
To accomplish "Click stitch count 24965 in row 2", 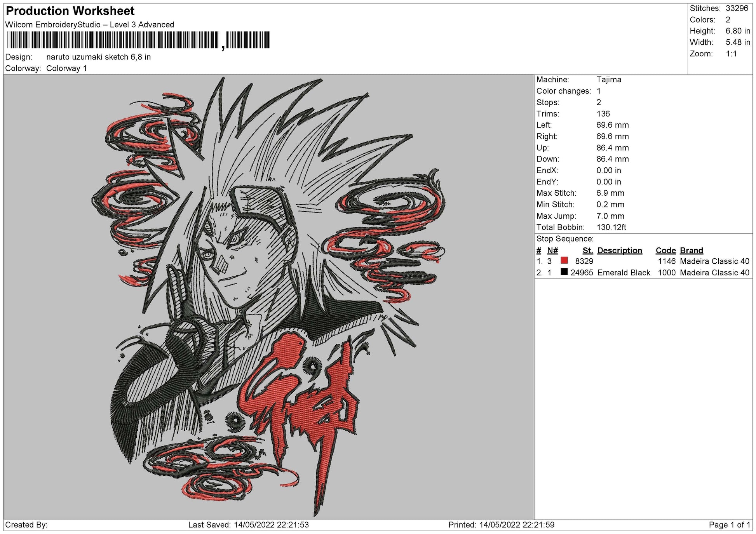I will click(582, 273).
